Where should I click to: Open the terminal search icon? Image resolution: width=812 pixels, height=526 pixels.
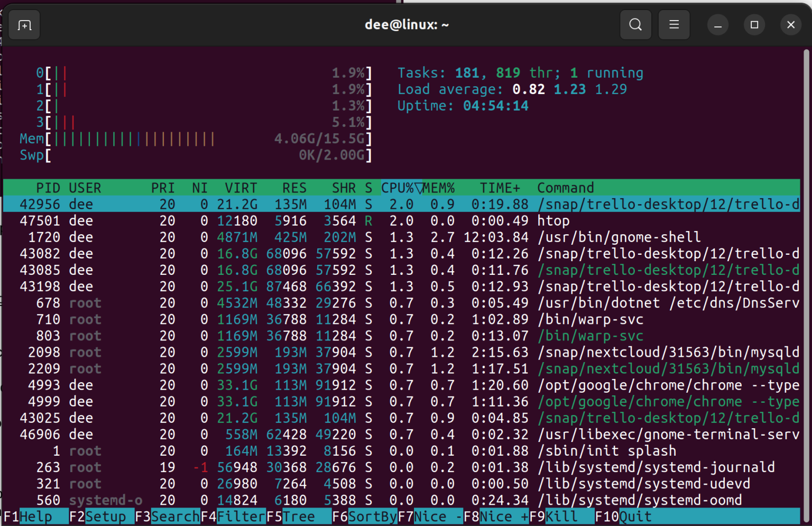pos(635,24)
